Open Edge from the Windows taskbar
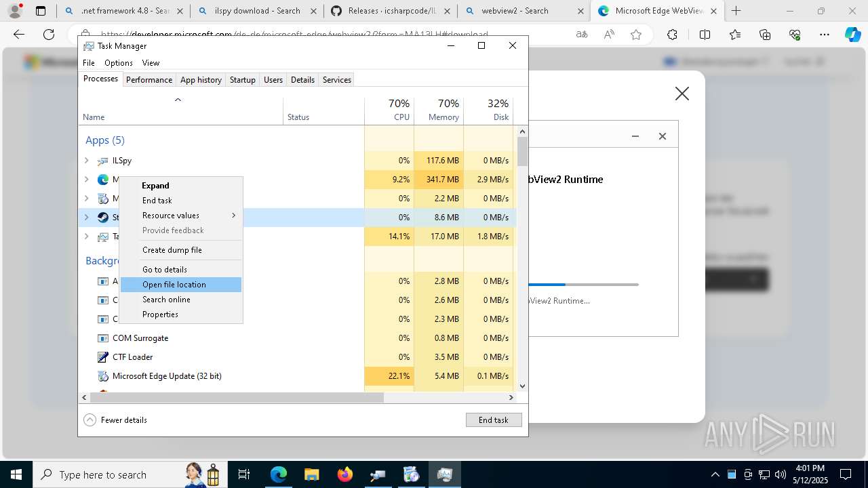Screen dimensions: 868x488 (279, 474)
